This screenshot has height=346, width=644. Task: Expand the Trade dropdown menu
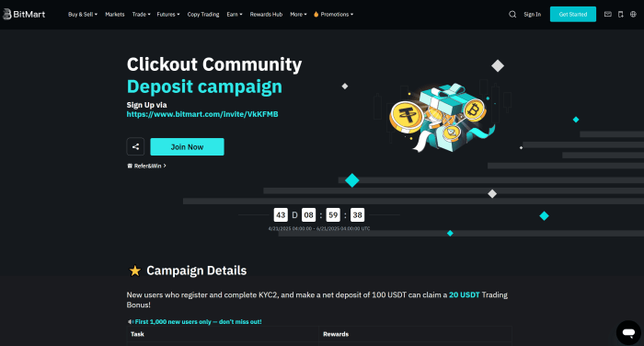pos(141,15)
